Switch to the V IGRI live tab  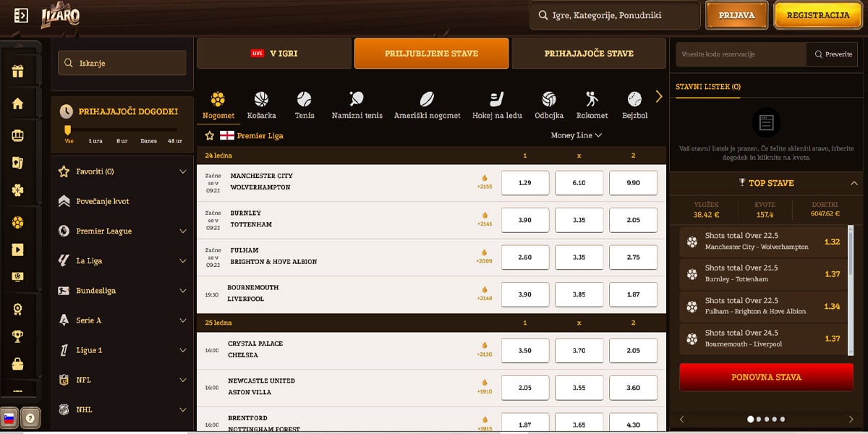pyautogui.click(x=274, y=54)
